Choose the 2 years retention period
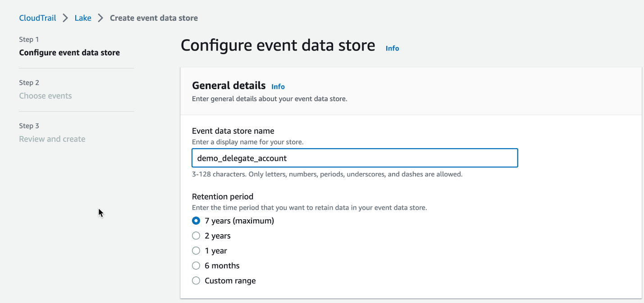Image resolution: width=644 pixels, height=303 pixels. pyautogui.click(x=196, y=235)
